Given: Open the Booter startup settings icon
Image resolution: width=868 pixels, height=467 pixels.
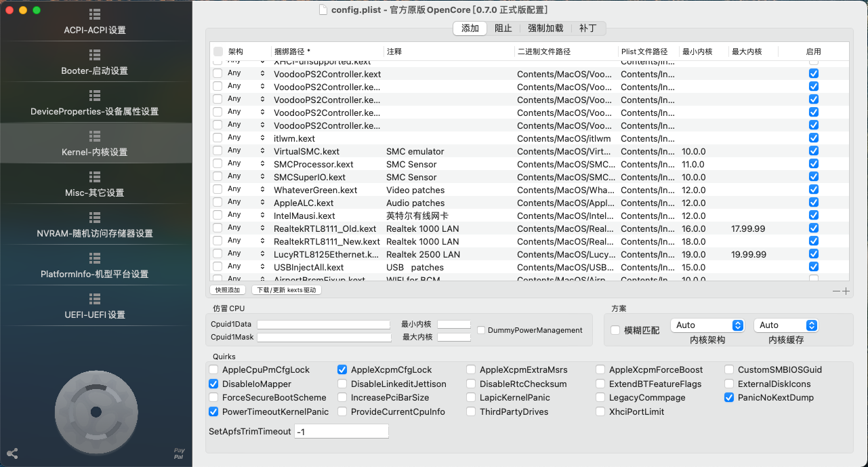Looking at the screenshot, I should click(x=95, y=55).
